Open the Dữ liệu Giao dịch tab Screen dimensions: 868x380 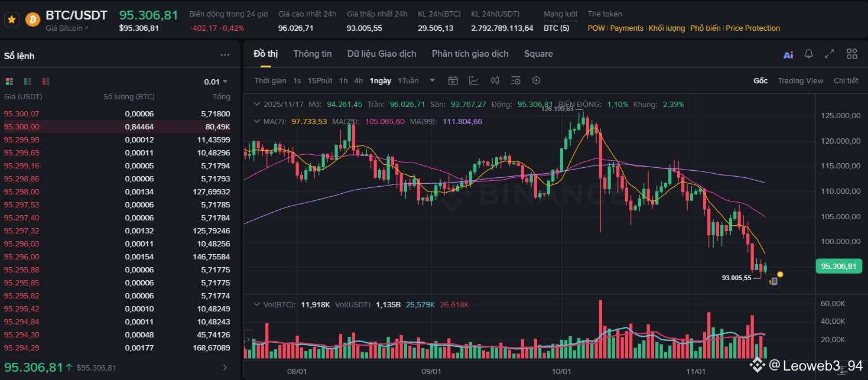(x=382, y=54)
